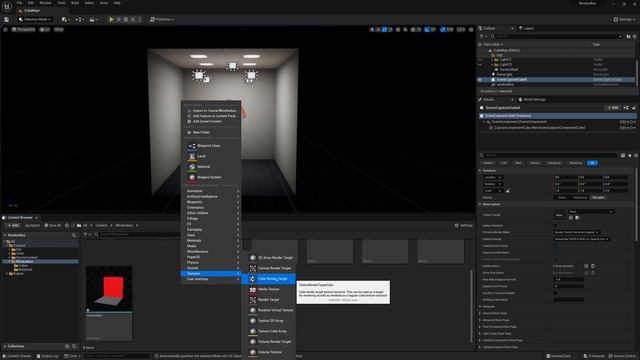Viewport: 640px width, 360px height.
Task: Open the Edit menu
Action: click(x=31, y=3)
